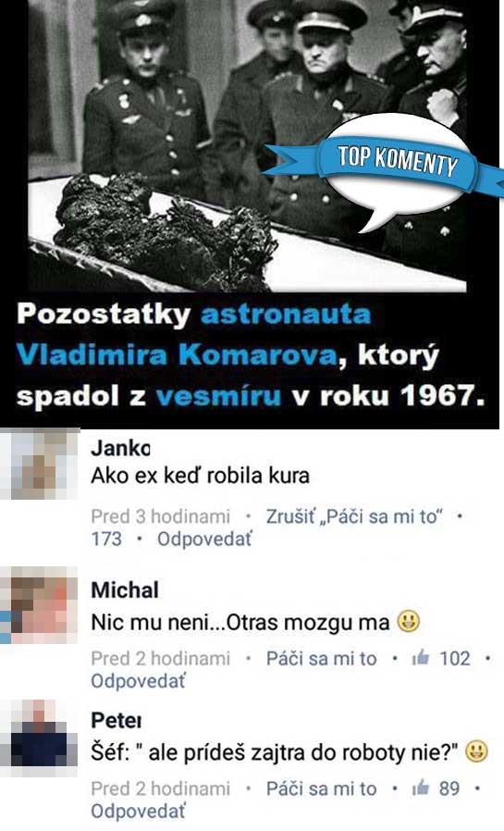The image size is (504, 831).
Task: Open Michal's blurred profile picture
Action: click(39, 604)
